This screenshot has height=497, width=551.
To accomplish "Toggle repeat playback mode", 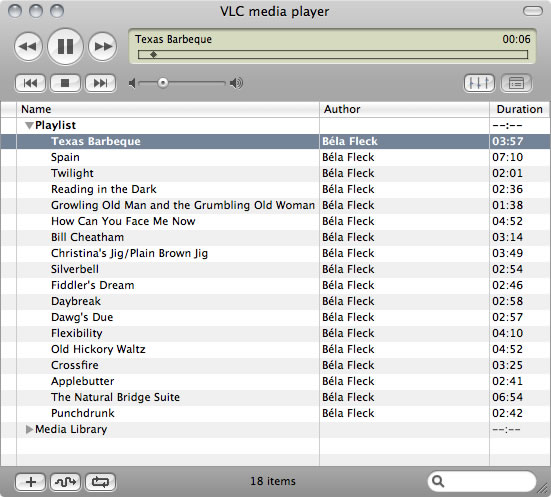I will [x=101, y=482].
